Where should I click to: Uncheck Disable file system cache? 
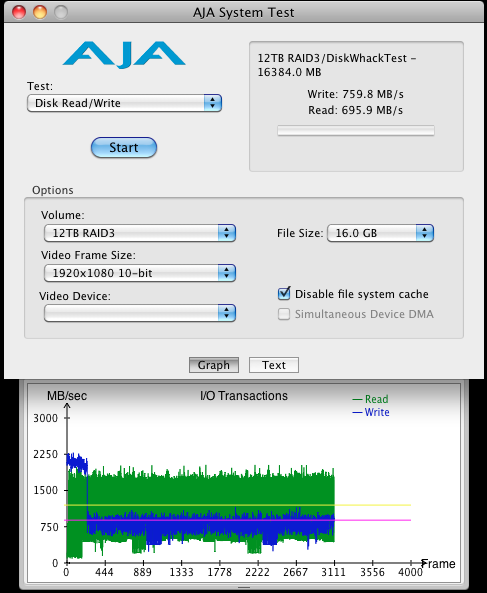(x=284, y=294)
